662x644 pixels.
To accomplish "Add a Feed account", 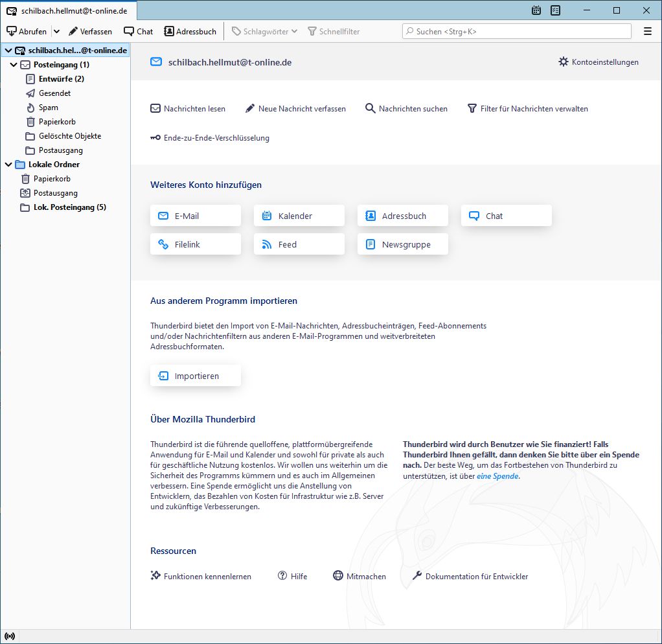I will pos(299,244).
